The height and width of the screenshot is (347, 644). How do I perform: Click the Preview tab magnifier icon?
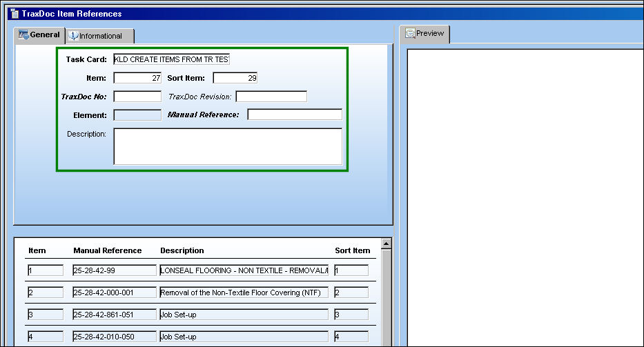pyautogui.click(x=410, y=33)
